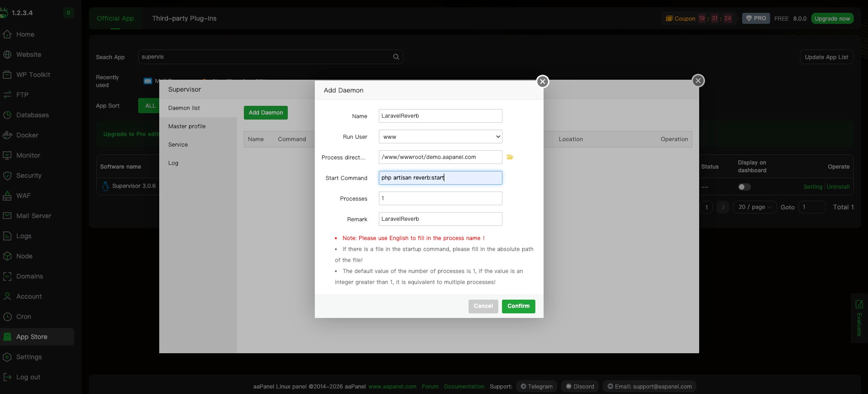Select Service in Supervisor menu
Image resolution: width=868 pixels, height=394 pixels.
(x=198, y=145)
